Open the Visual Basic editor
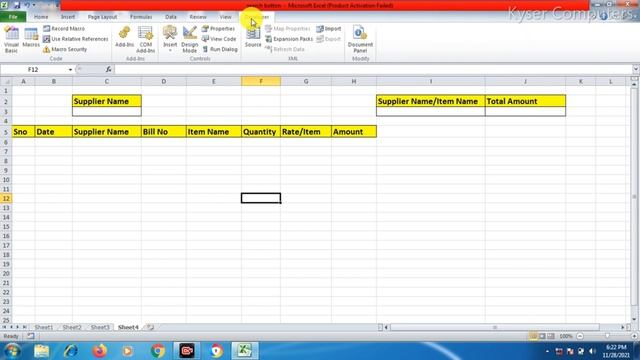The image size is (640, 360). tap(11, 39)
